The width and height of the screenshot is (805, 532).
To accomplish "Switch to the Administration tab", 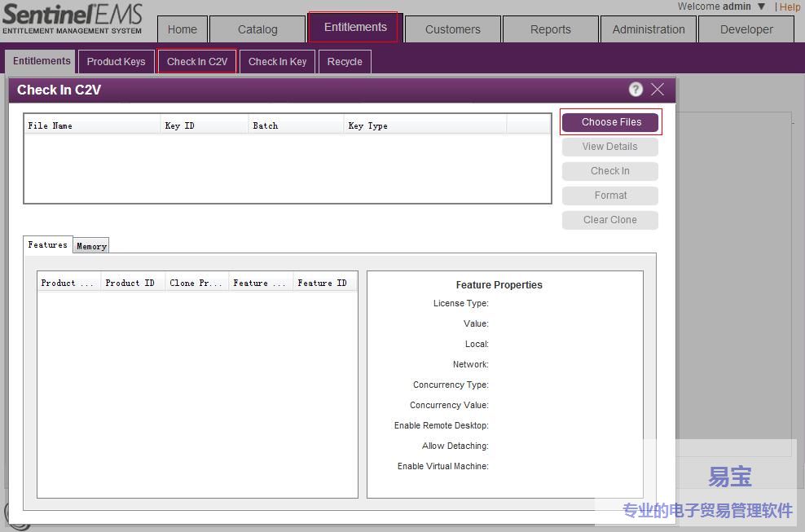I will [x=648, y=29].
